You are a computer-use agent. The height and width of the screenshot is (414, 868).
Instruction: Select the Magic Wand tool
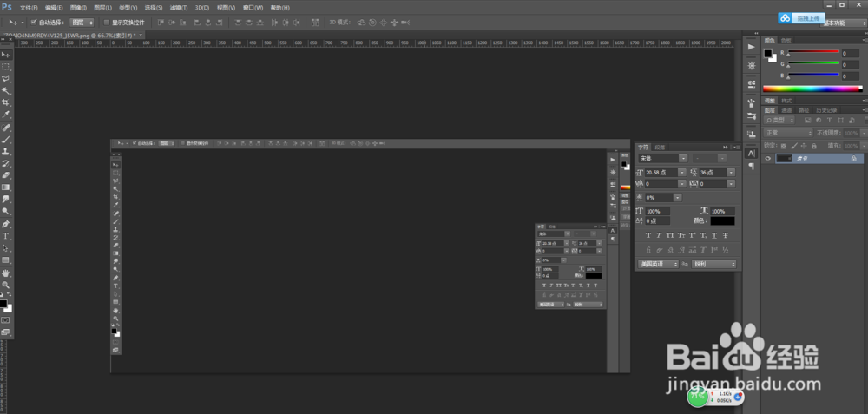6,91
